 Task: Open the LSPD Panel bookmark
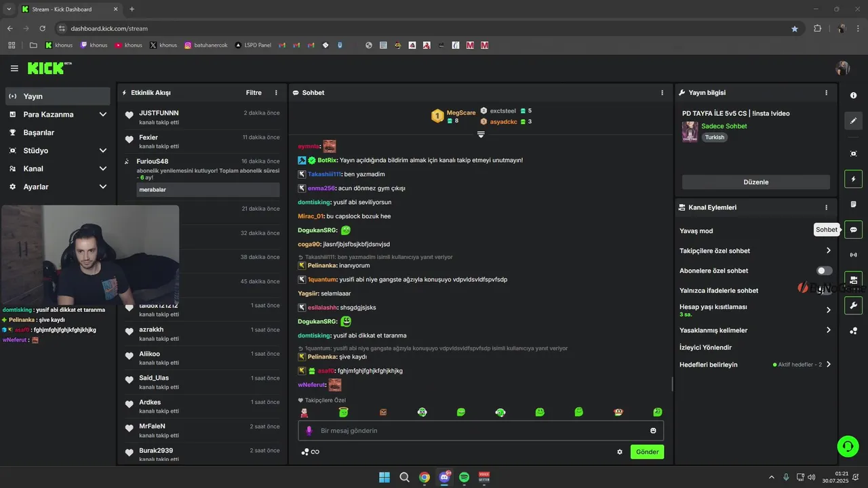click(x=253, y=45)
